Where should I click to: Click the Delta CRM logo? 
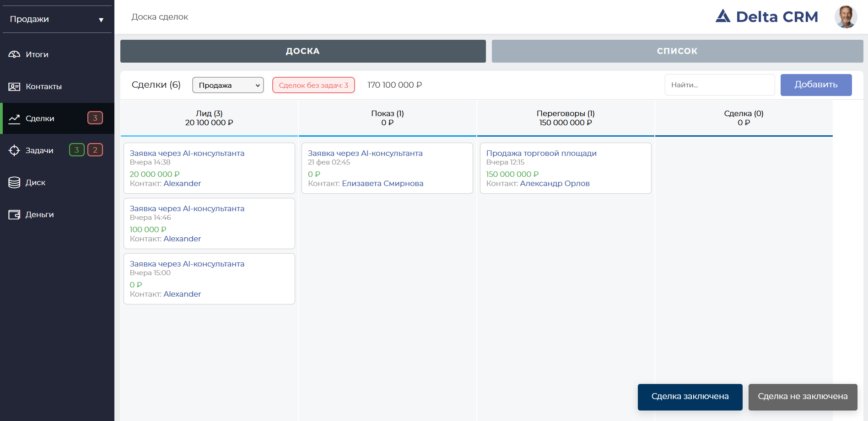coord(766,17)
